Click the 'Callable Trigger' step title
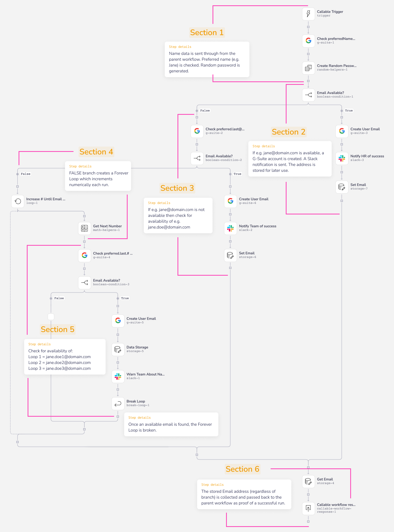394x532 pixels. click(x=330, y=12)
